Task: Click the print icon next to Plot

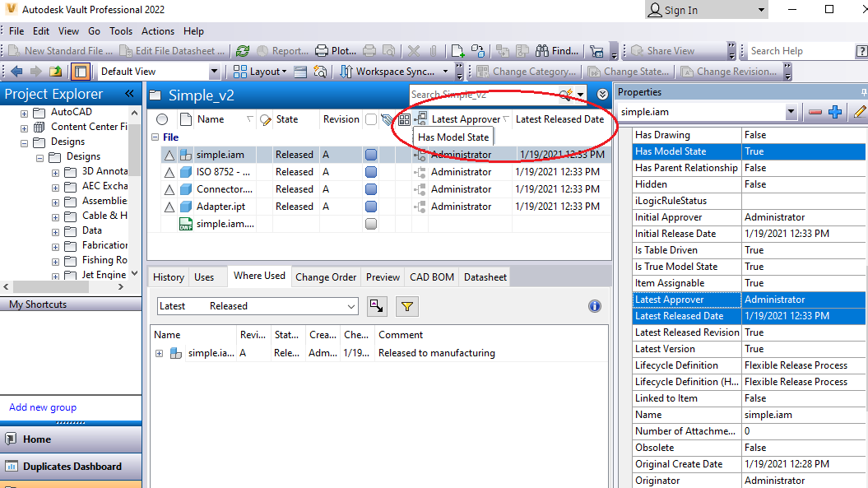Action: click(x=369, y=51)
